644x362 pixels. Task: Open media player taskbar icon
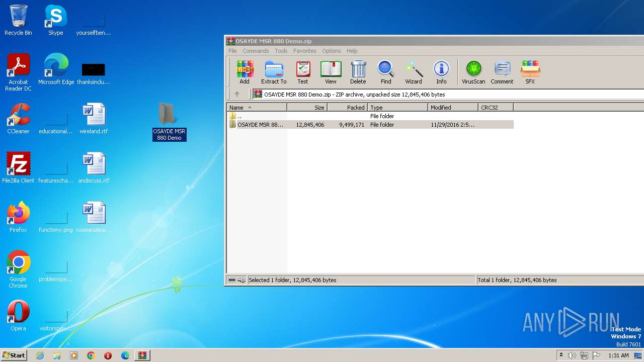click(74, 355)
